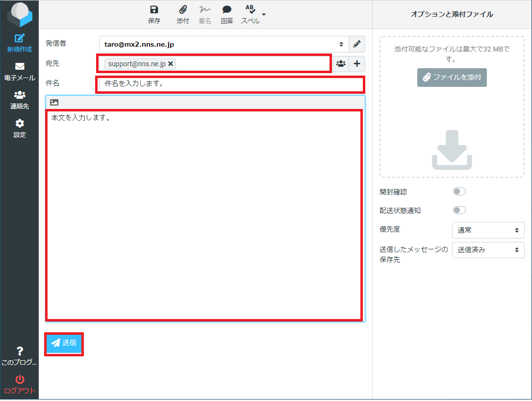
Task: Open the 回答 speech bubble tool
Action: pos(227,10)
